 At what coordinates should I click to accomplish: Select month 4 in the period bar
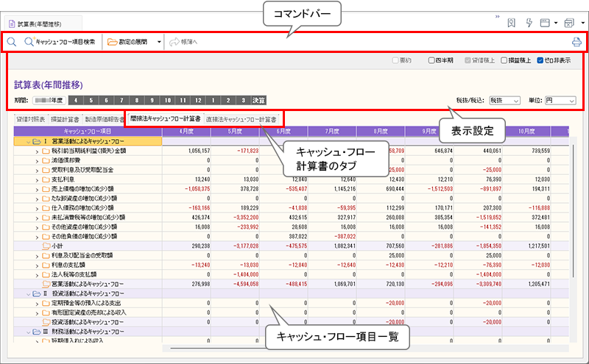click(x=76, y=100)
